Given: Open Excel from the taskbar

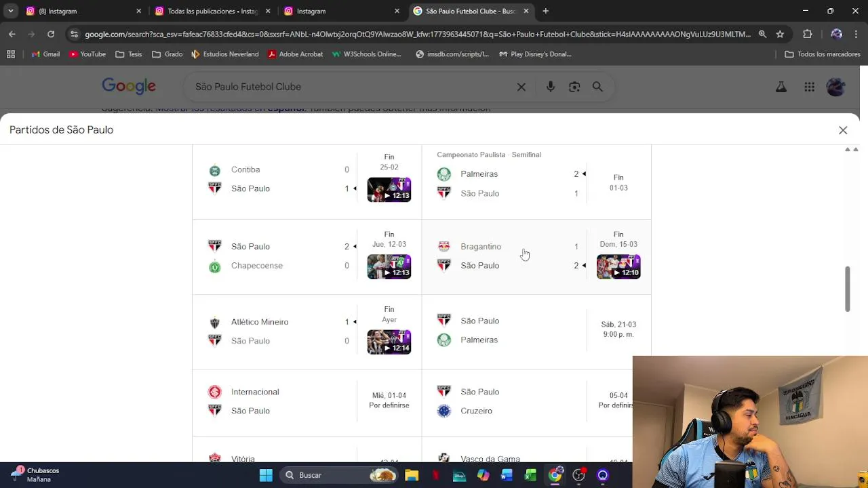Looking at the screenshot, I should 530,475.
